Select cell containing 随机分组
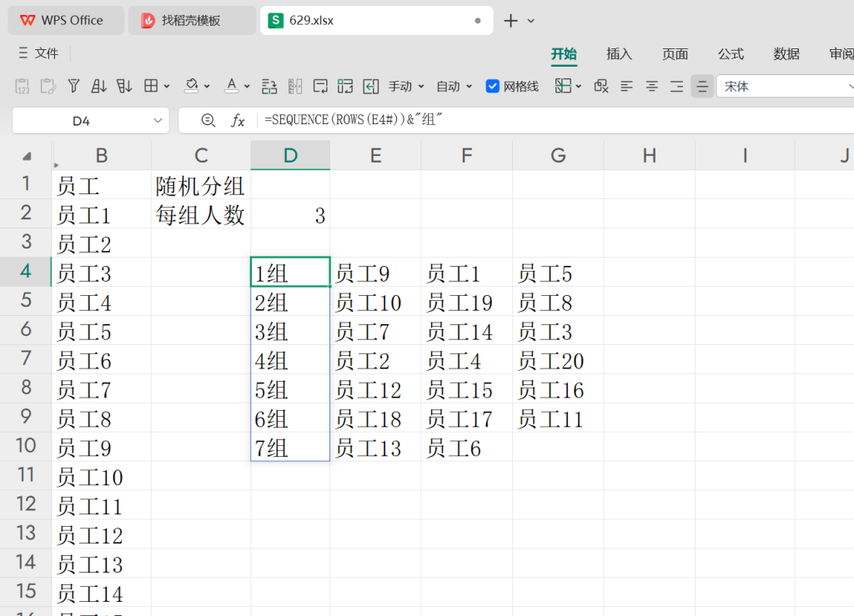This screenshot has height=616, width=854. (201, 185)
